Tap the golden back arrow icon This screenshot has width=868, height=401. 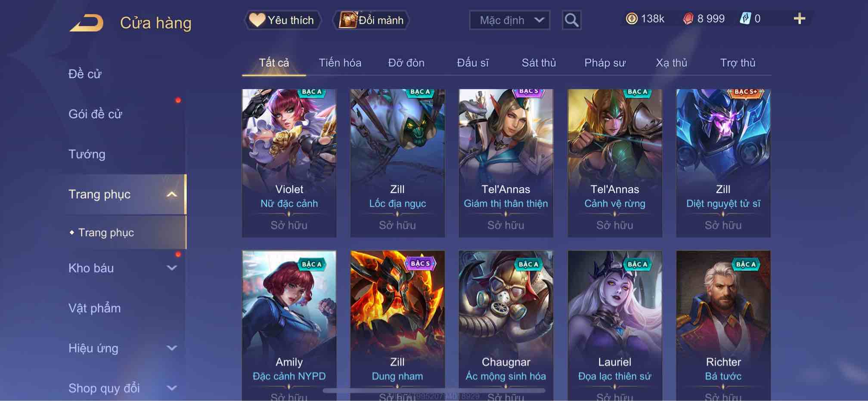click(87, 23)
